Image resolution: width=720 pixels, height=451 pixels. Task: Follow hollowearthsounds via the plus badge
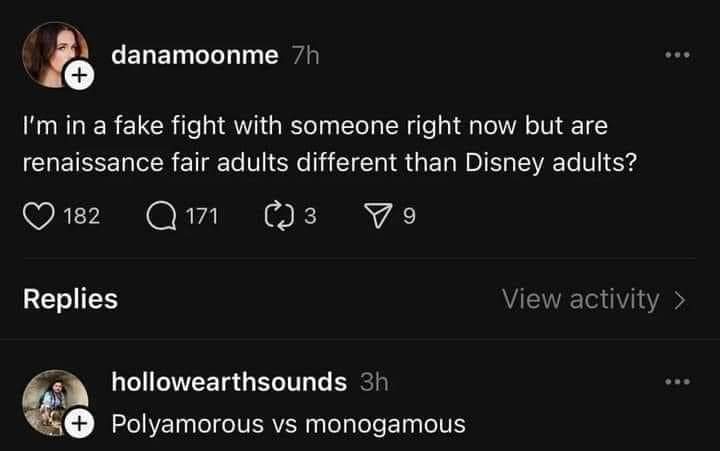pos(79,425)
